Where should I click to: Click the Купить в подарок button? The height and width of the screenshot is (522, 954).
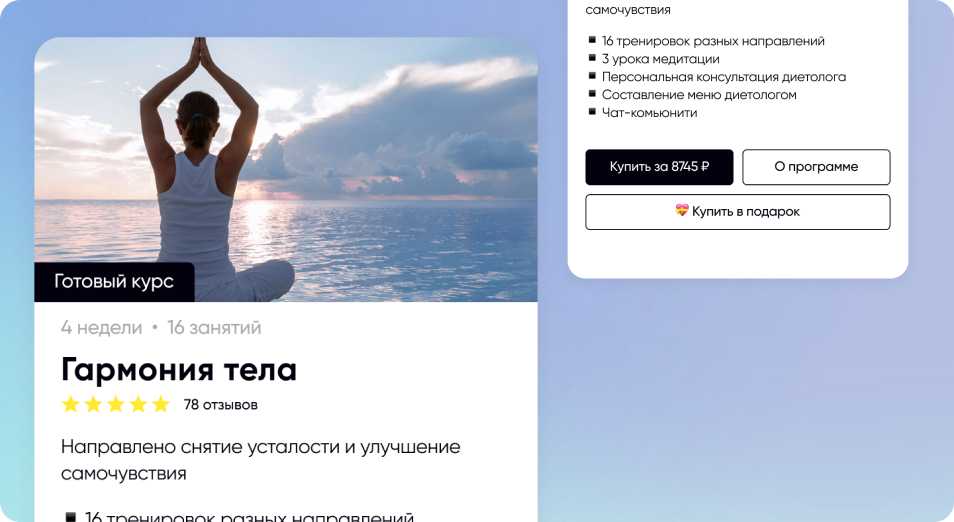[737, 212]
